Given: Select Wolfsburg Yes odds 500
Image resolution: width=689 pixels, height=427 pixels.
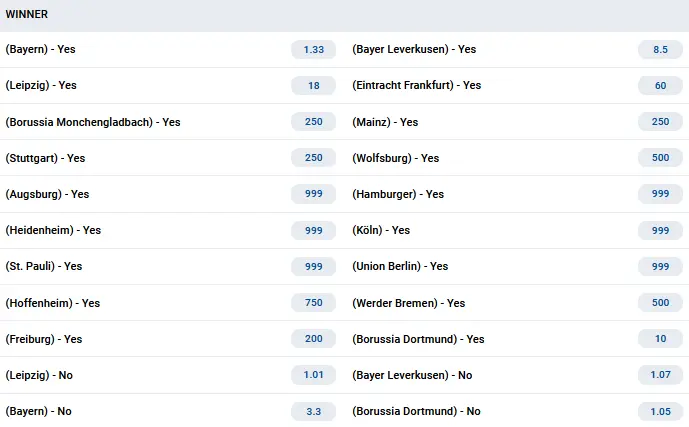Looking at the screenshot, I should (660, 158).
